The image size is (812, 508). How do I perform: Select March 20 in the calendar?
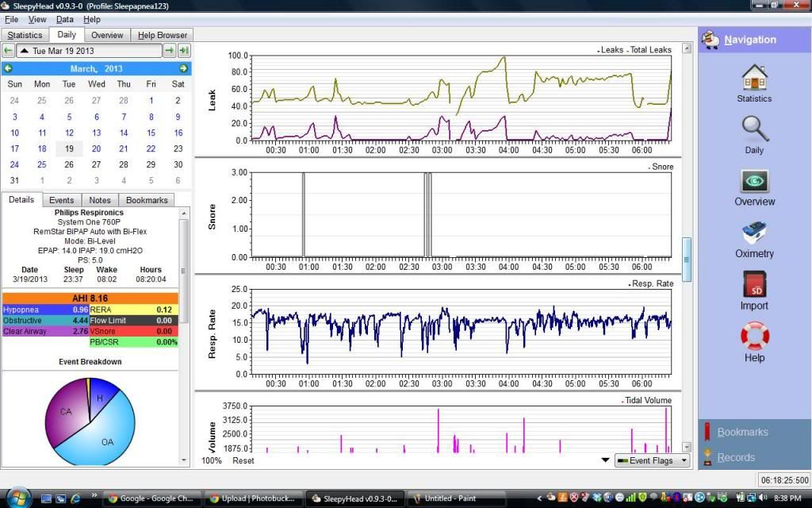click(x=96, y=148)
